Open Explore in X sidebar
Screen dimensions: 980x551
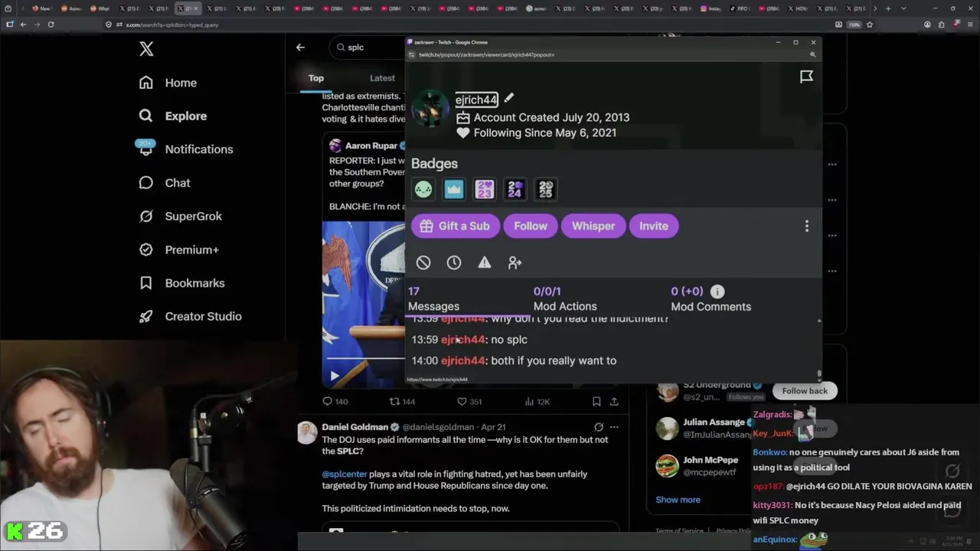pos(172,116)
